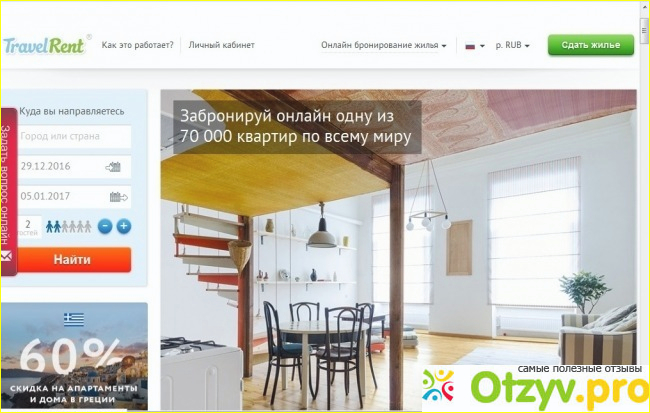Image resolution: width=650 pixels, height=413 pixels.
Task: Open the Russian flag language selector
Action: click(x=475, y=46)
